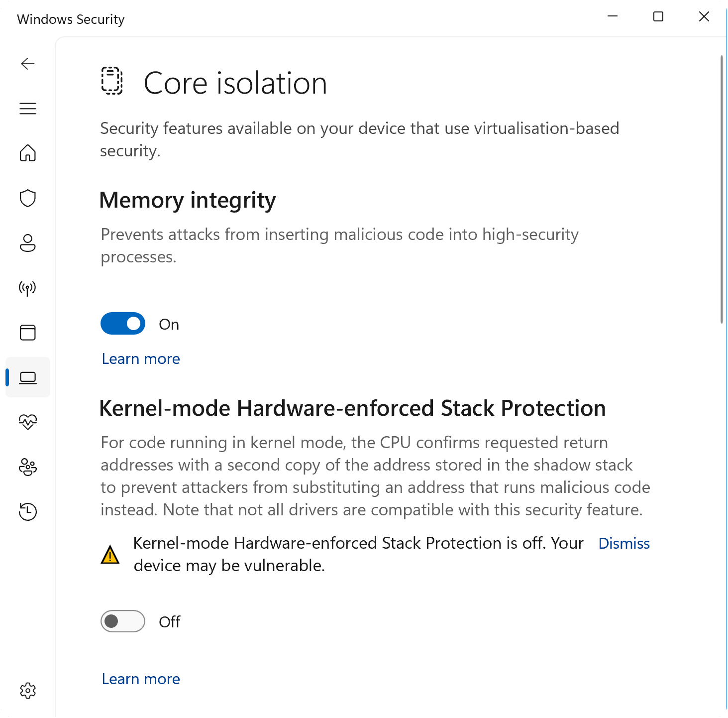Screen dimensions: 728x718
Task: Click the yellow warning triangle icon
Action: [x=110, y=555]
